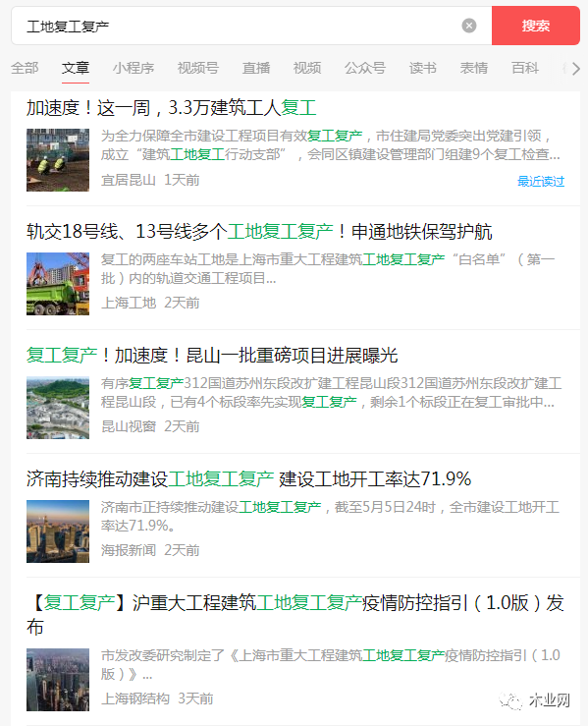The height and width of the screenshot is (726, 588).
Task: Switch to the 全部 tab
Action: tap(25, 68)
